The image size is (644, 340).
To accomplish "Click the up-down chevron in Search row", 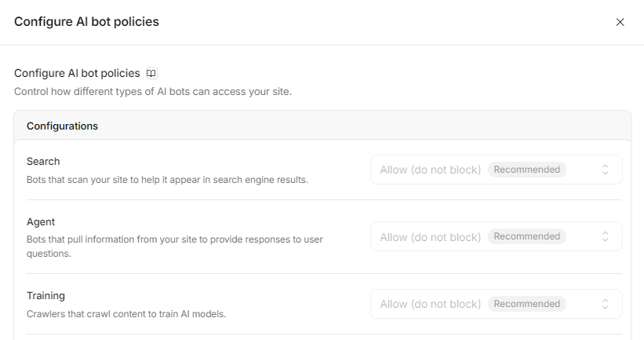I will pos(605,170).
